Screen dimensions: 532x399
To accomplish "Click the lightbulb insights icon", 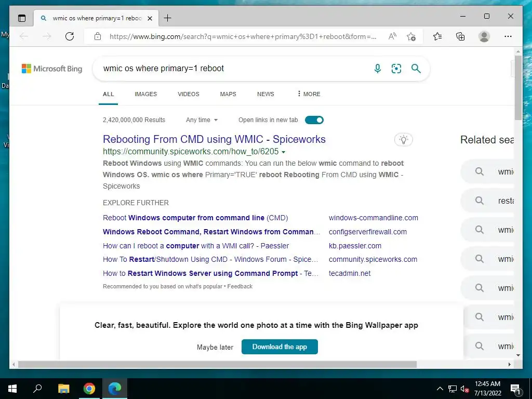I will [403, 139].
